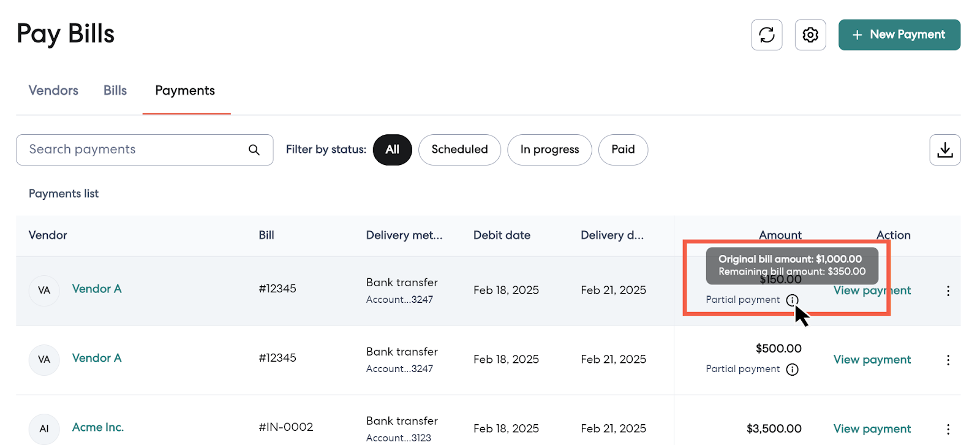
Task: Click the refresh payments icon
Action: click(766, 35)
